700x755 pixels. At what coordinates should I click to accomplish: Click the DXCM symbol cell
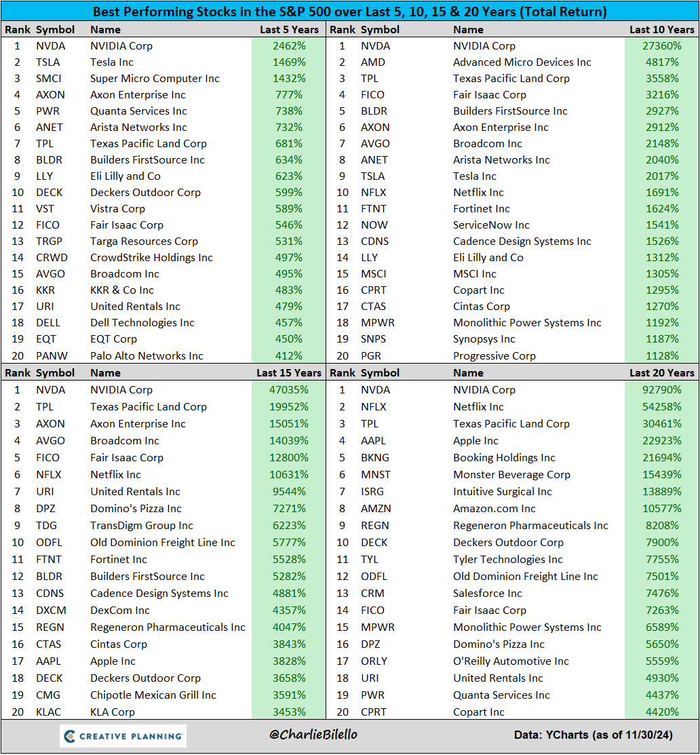[x=51, y=610]
